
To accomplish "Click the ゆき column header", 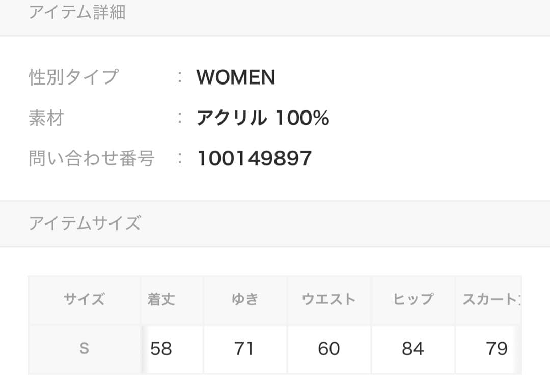I will point(245,299).
